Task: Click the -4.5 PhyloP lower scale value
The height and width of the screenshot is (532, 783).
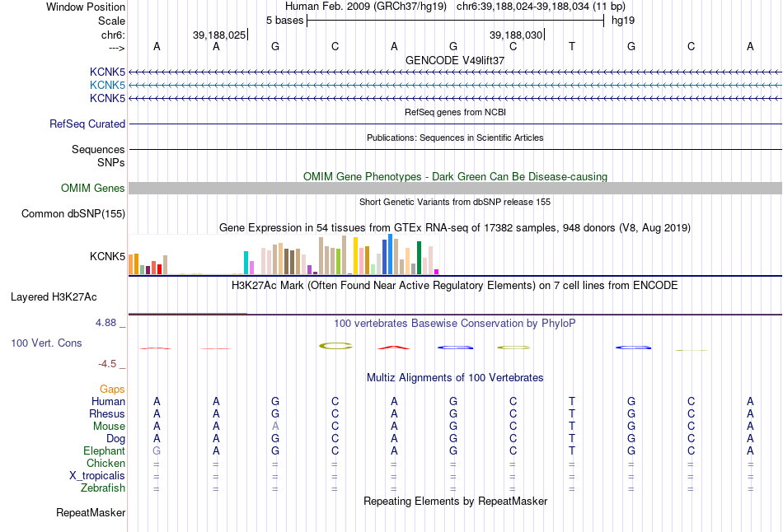Action: [x=107, y=364]
